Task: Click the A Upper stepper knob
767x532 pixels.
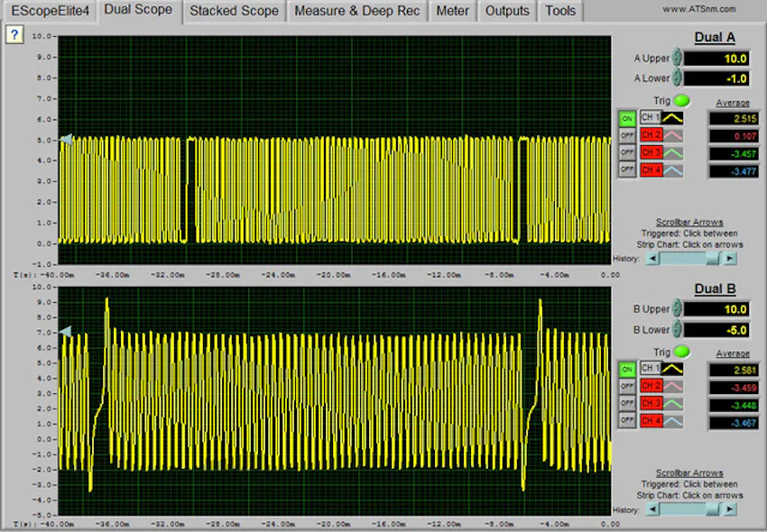Action: [x=677, y=57]
